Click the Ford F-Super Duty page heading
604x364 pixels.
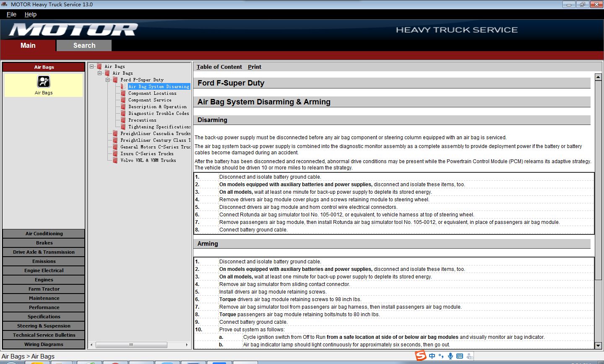(x=231, y=83)
